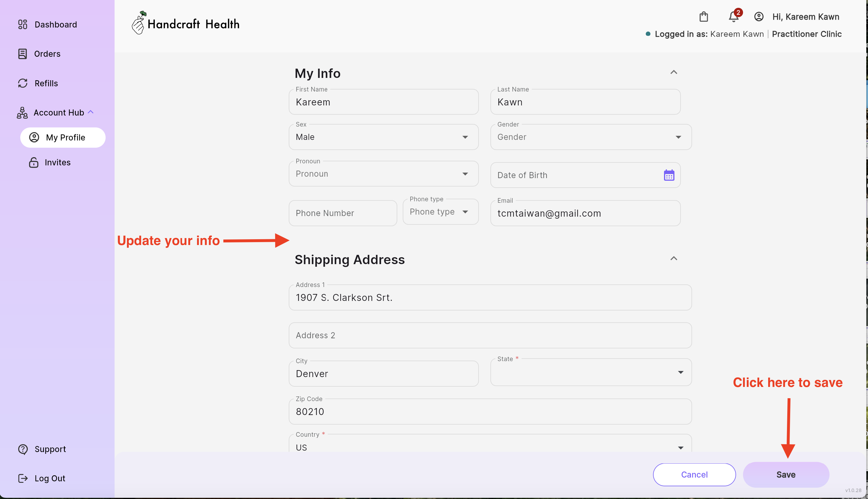Open the Sex dropdown showing Male

(383, 137)
